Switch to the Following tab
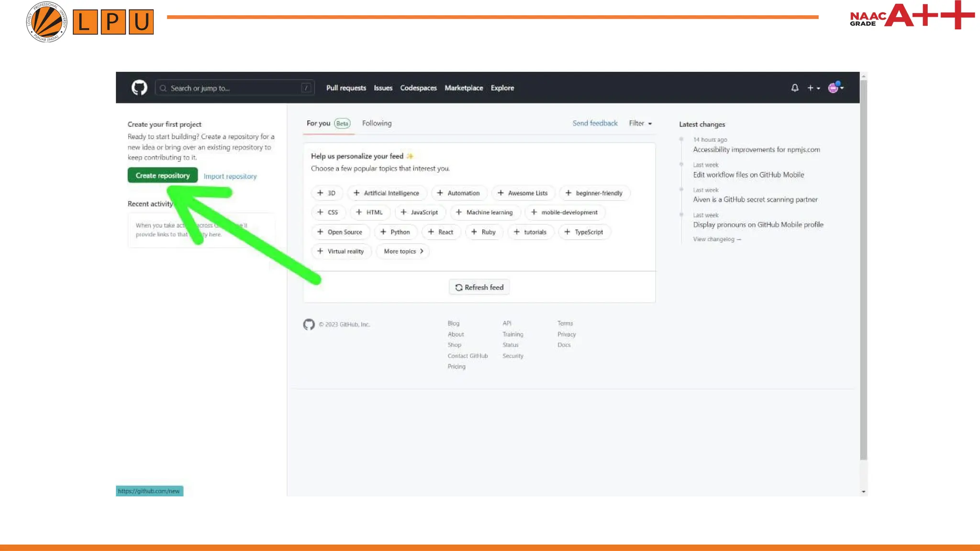Image resolution: width=980 pixels, height=551 pixels. (377, 123)
